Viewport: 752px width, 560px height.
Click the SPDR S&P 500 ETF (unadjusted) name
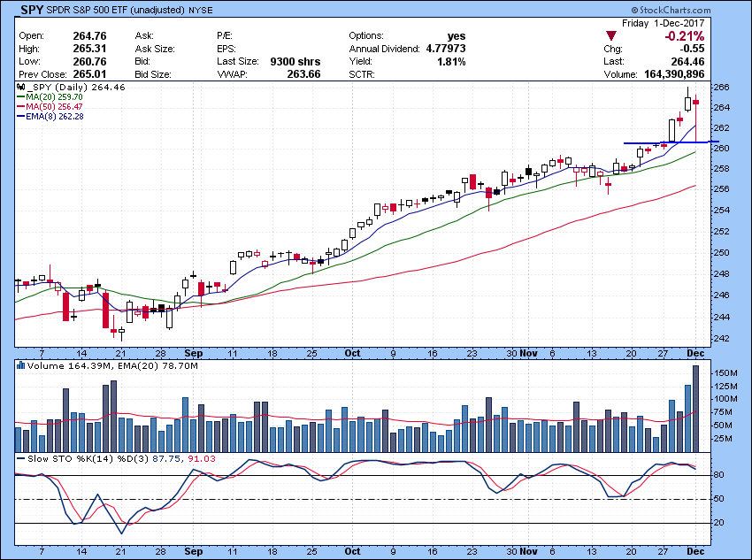point(116,10)
